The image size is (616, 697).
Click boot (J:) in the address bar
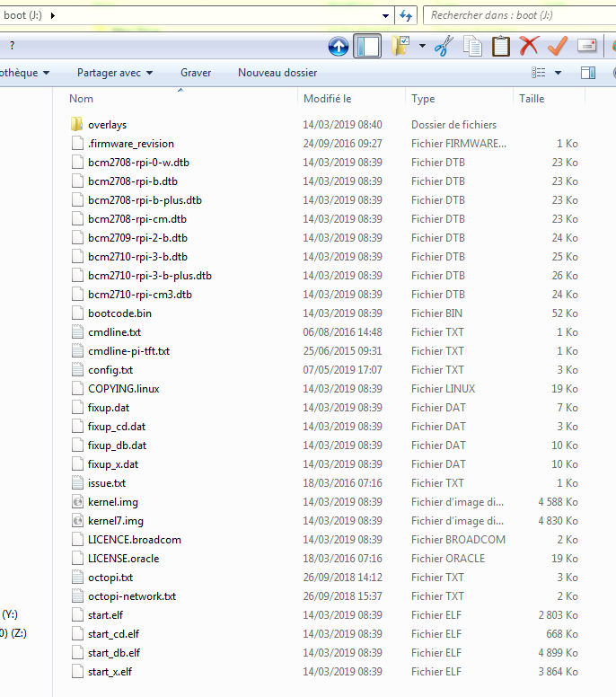22,15
